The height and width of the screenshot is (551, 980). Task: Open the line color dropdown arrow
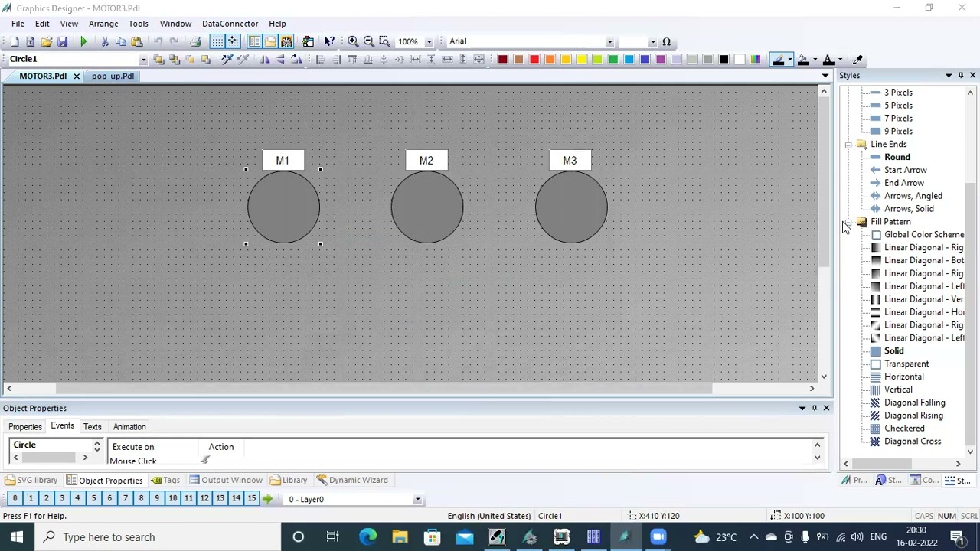(x=789, y=60)
